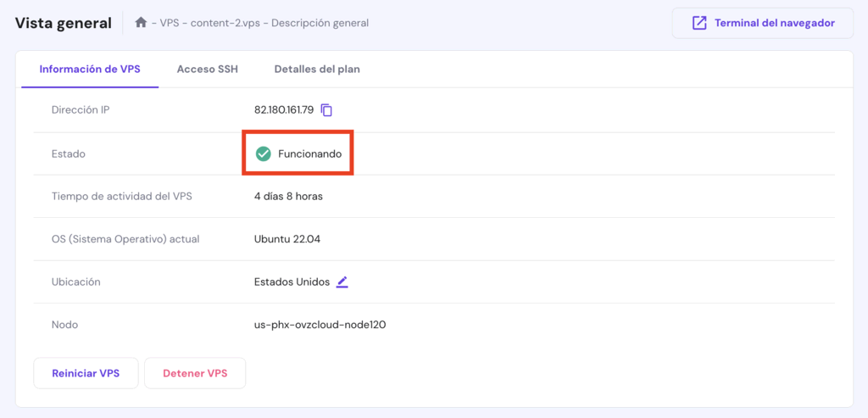Viewport: 868px width, 418px height.
Task: Copy the IP address with copy icon
Action: [x=326, y=110]
